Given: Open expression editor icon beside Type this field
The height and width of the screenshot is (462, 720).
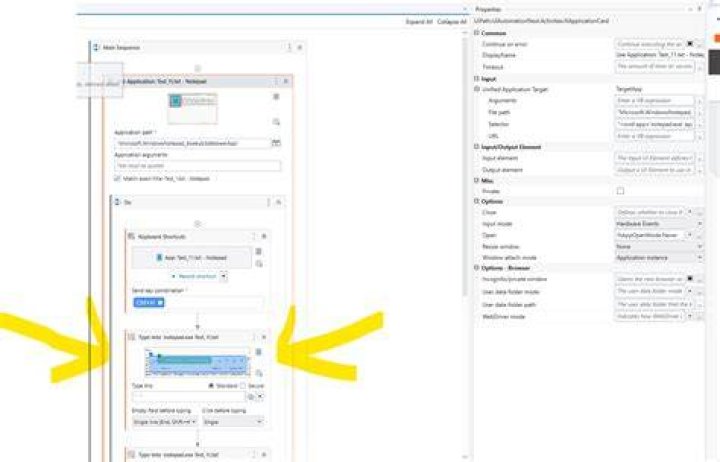Looking at the screenshot, I should (x=251, y=396).
